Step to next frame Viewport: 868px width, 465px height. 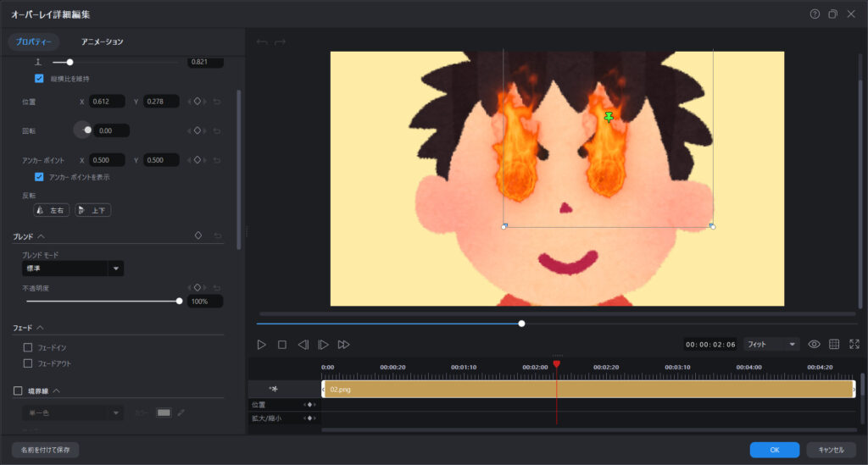pyautogui.click(x=323, y=345)
